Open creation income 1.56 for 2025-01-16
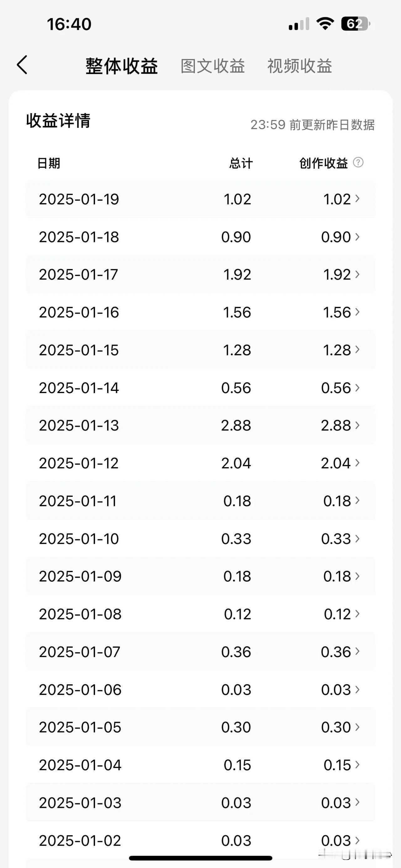The width and height of the screenshot is (401, 868). click(337, 312)
